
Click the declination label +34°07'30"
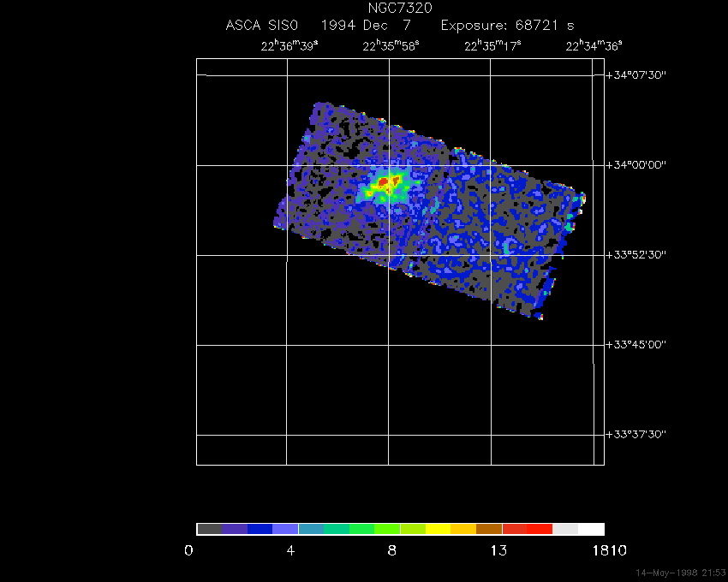636,75
